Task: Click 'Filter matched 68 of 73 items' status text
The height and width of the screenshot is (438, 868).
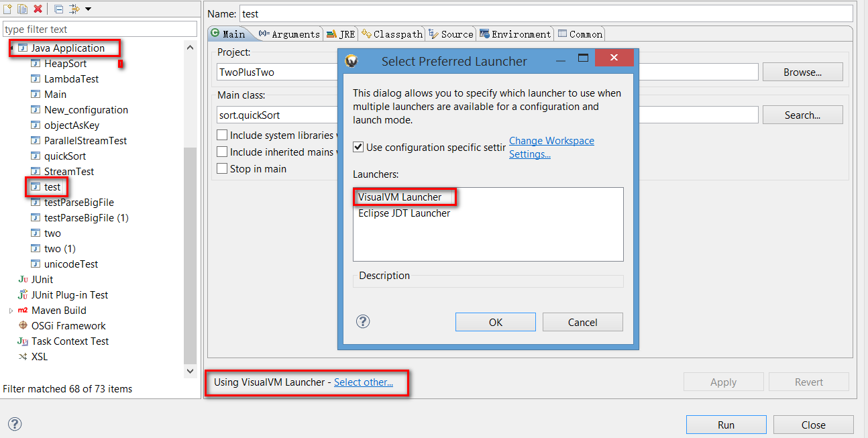Action: click(x=68, y=389)
